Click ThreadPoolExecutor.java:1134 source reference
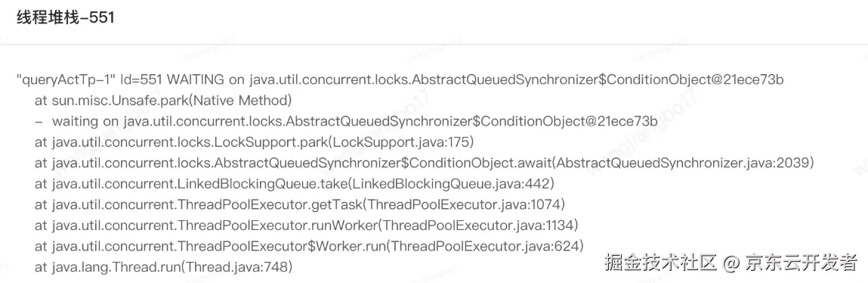The height and width of the screenshot is (283, 868). click(x=478, y=225)
